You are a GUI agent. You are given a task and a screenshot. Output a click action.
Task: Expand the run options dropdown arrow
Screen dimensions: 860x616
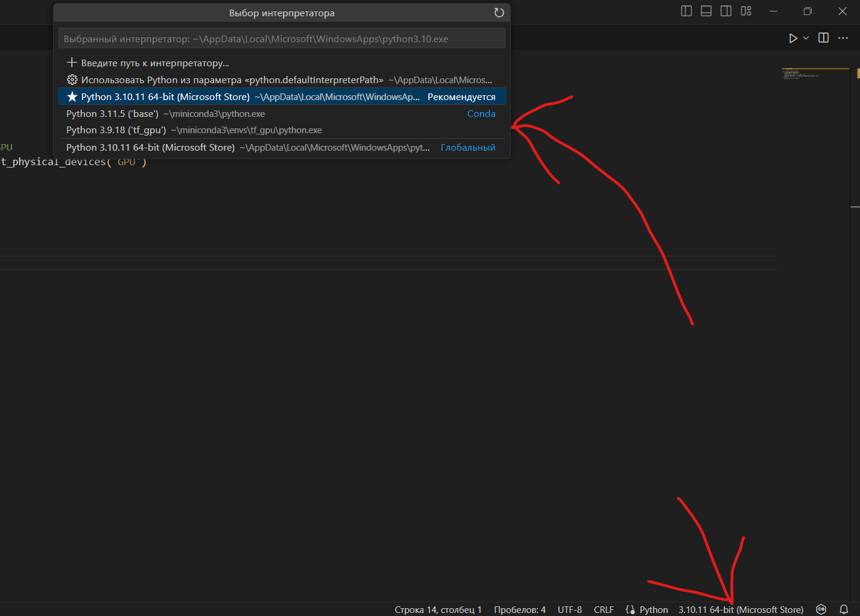806,38
